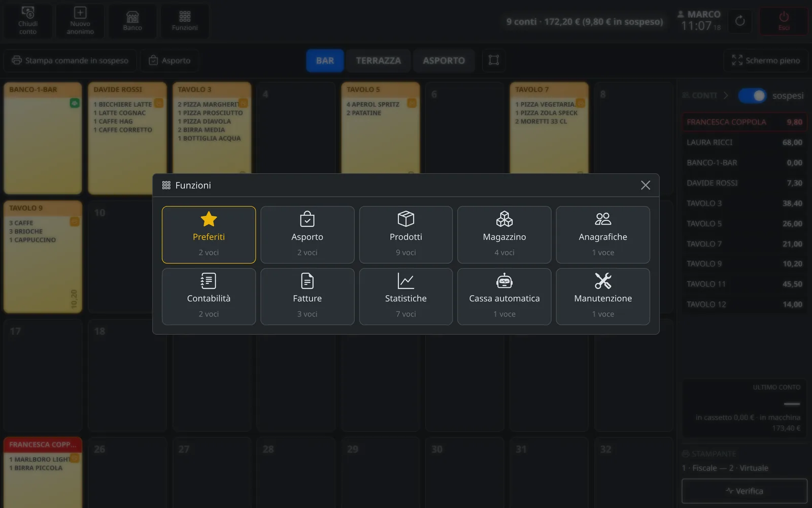Click the Banco toolbar icon
The width and height of the screenshot is (812, 508).
click(x=132, y=21)
